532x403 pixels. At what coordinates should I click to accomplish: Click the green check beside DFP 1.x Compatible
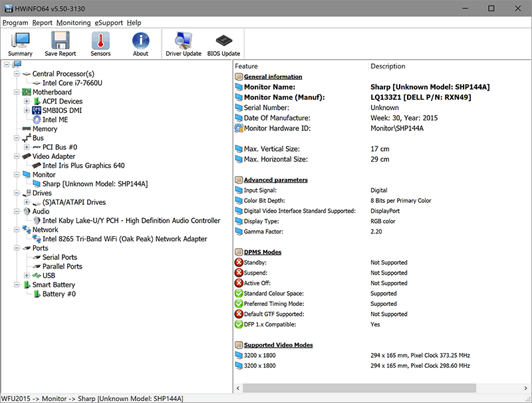pos(239,324)
